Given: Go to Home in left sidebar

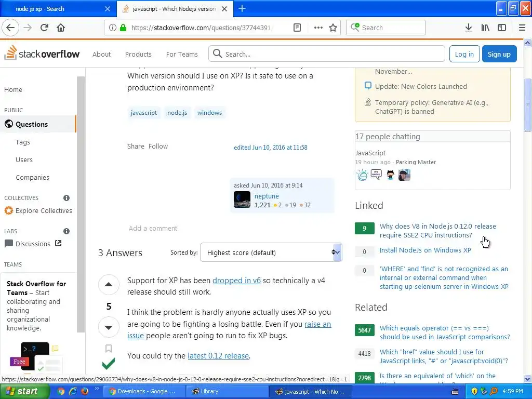Looking at the screenshot, I should (x=13, y=89).
